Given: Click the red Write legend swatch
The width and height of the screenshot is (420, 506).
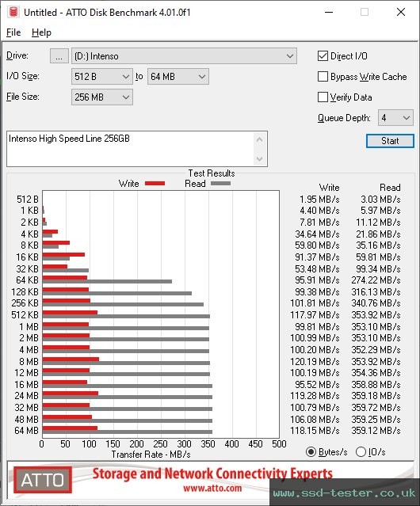Looking at the screenshot, I should pos(155,183).
